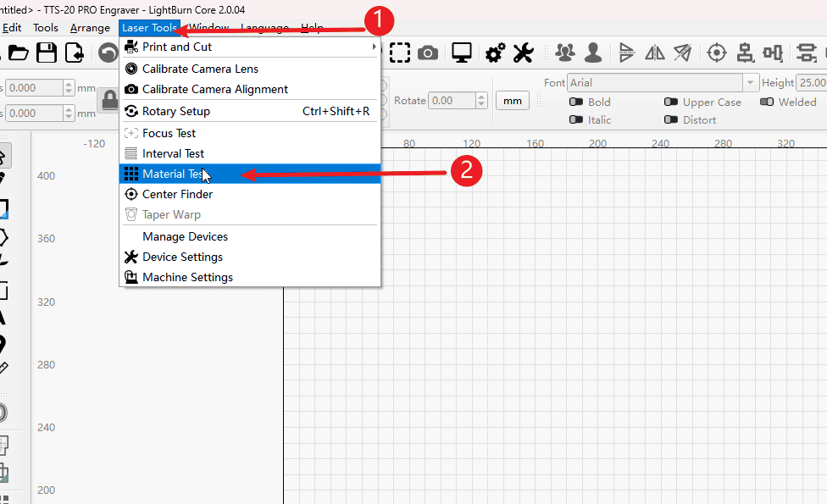Open the Arrange menu
Viewport: 827px width, 504px height.
tap(90, 28)
